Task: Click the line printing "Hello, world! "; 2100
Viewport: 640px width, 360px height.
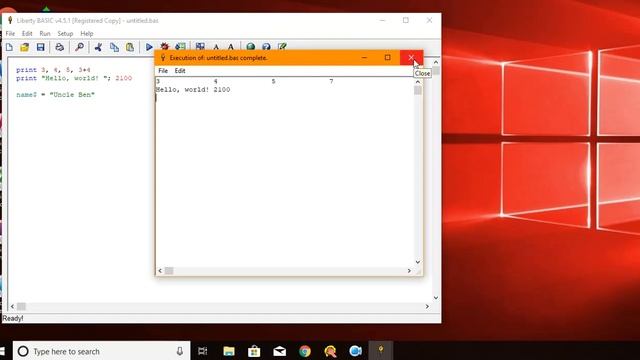Action: 74,78
